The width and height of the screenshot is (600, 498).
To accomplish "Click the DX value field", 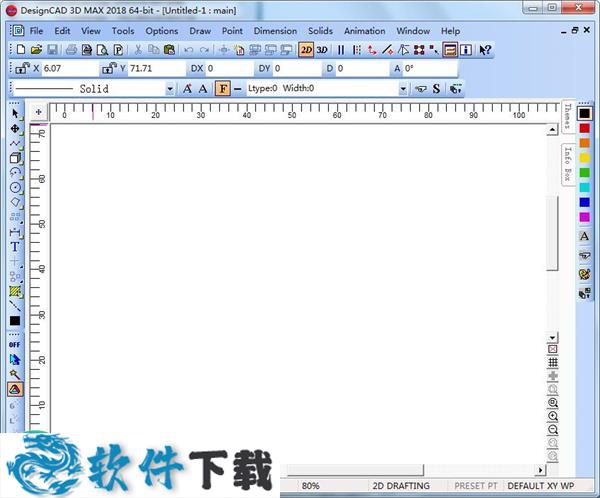I will point(230,69).
